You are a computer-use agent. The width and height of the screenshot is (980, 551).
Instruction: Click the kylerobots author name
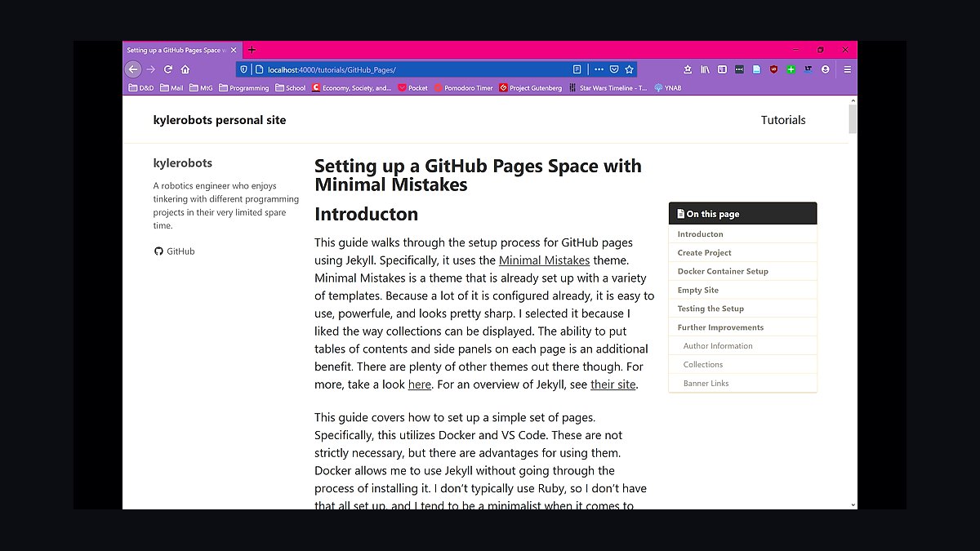coord(183,163)
